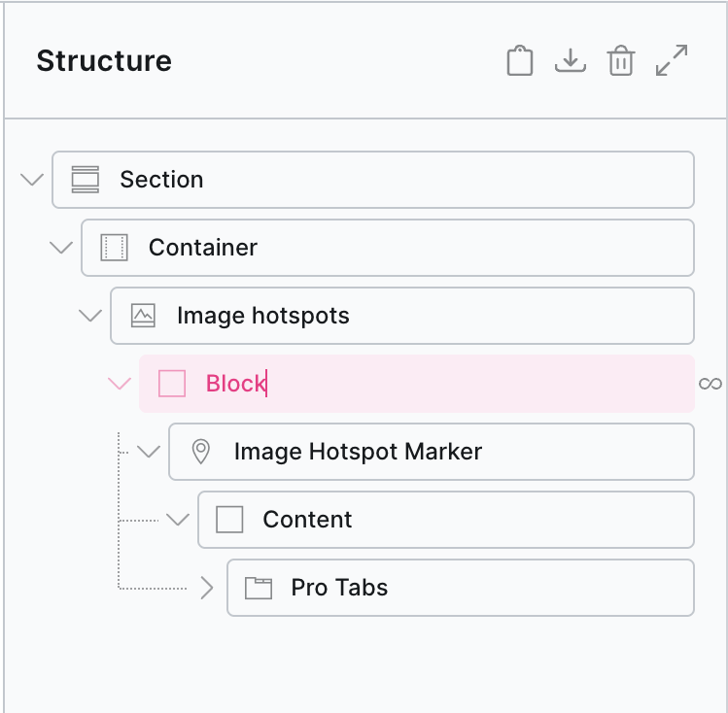
Task: Expand the Structure panel with arrows icon
Action: point(672,61)
